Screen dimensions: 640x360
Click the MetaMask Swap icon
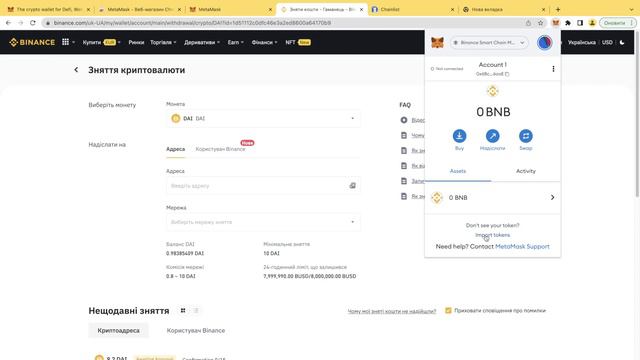[525, 136]
